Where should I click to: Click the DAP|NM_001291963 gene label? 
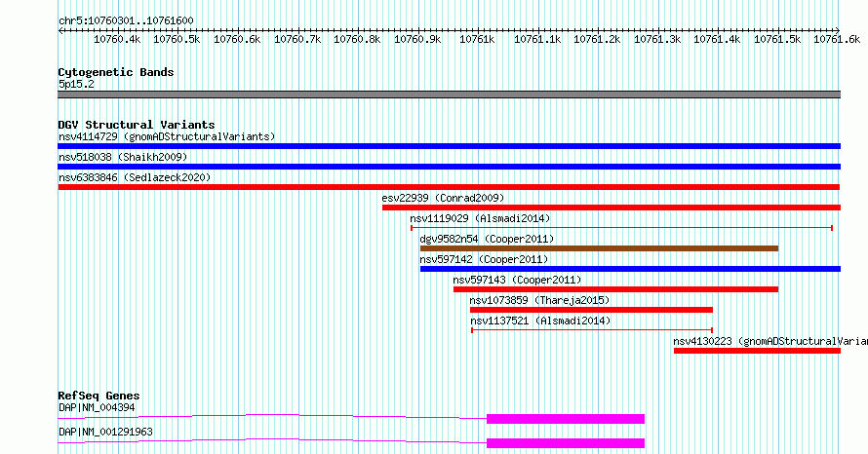click(x=105, y=432)
